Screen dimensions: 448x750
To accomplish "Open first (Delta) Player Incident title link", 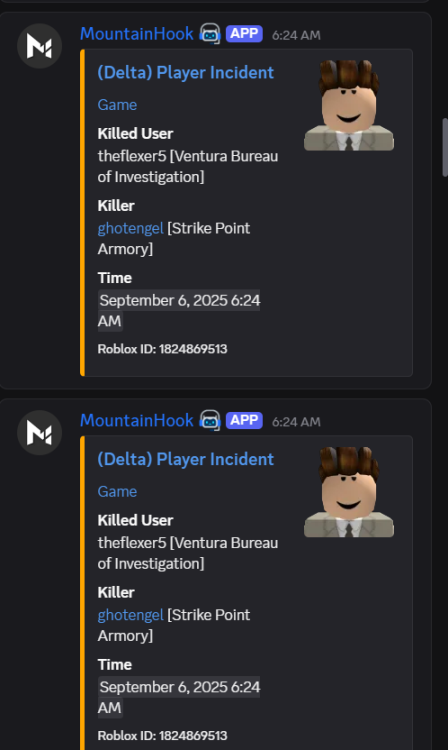I will (186, 73).
